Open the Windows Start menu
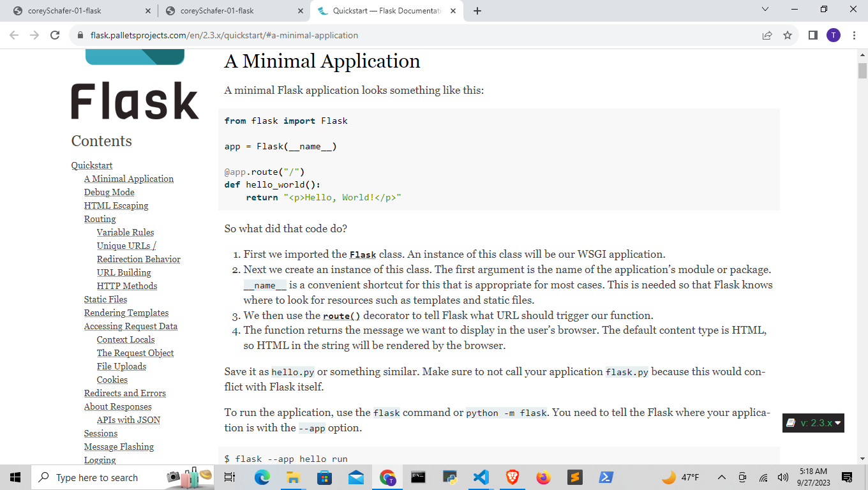Image resolution: width=868 pixels, height=490 pixels. 15,477
